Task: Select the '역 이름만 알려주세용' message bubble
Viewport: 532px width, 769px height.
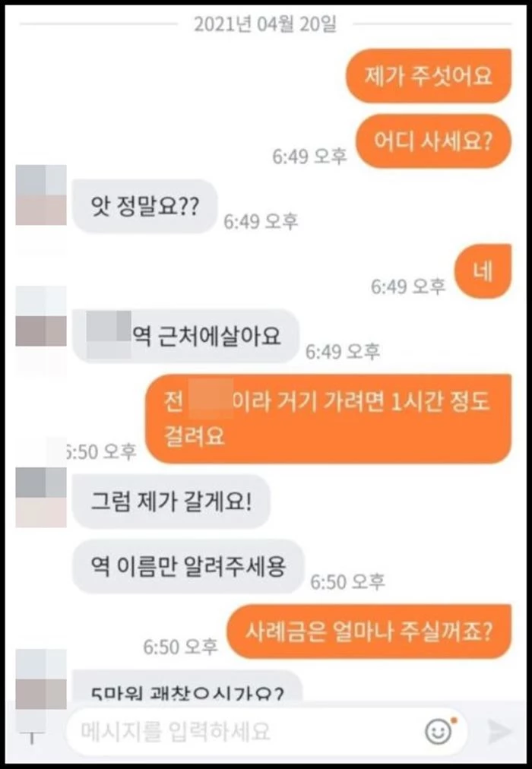Action: coord(188,566)
